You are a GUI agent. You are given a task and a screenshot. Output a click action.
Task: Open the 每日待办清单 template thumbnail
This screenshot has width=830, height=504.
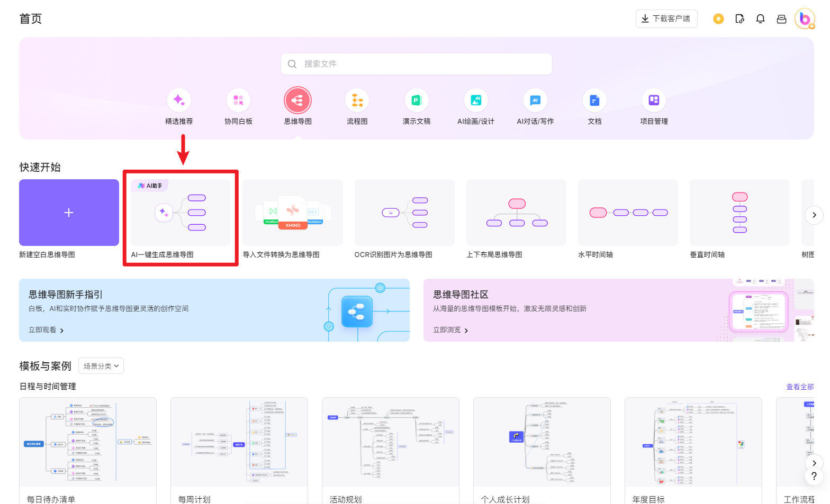point(88,442)
